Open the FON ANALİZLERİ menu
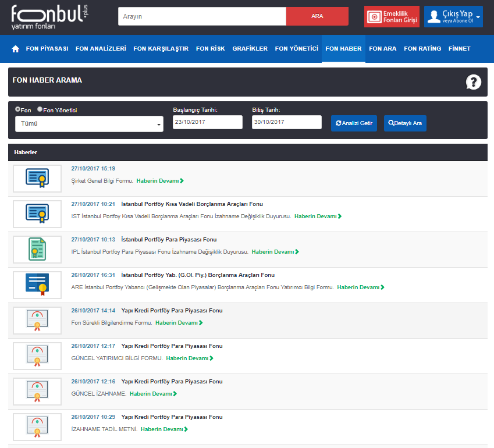 (x=101, y=49)
